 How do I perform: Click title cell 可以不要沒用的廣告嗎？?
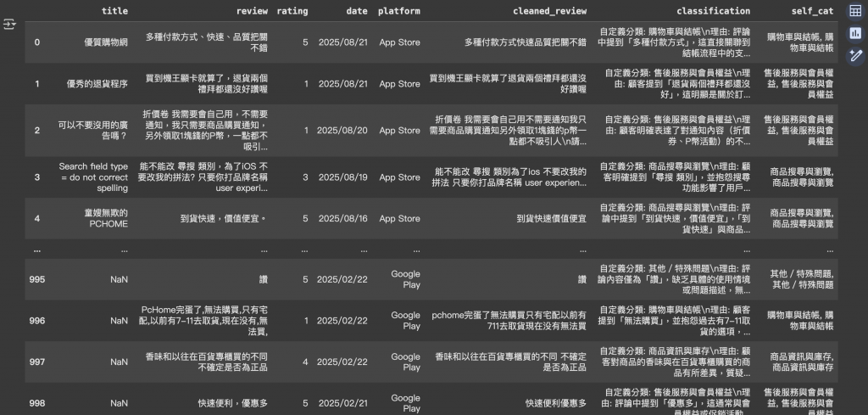(x=93, y=130)
